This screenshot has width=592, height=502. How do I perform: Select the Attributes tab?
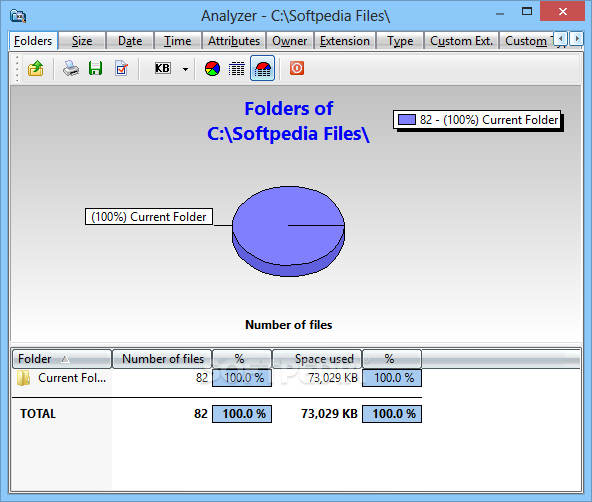[x=234, y=41]
